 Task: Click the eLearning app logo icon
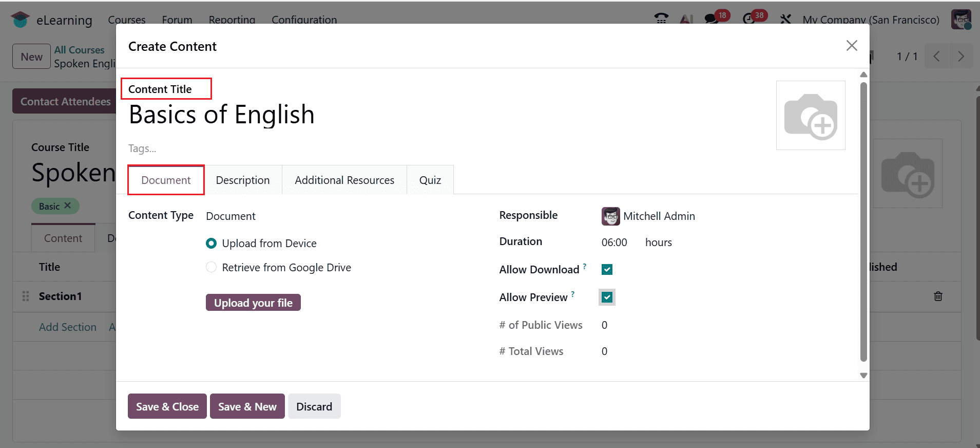click(x=20, y=20)
